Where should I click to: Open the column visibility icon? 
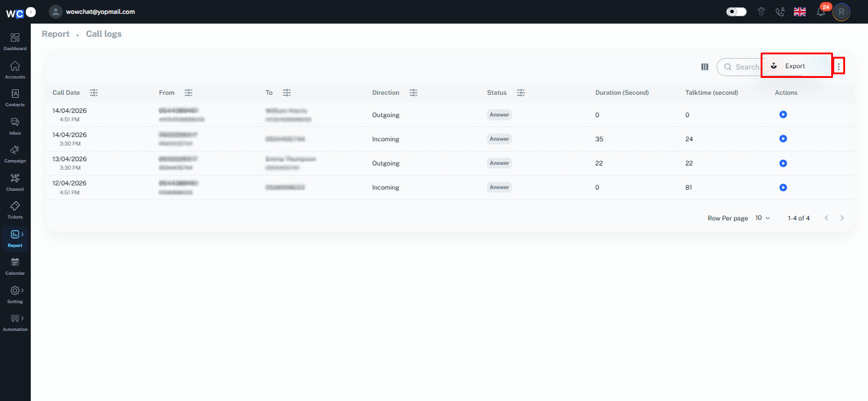705,67
